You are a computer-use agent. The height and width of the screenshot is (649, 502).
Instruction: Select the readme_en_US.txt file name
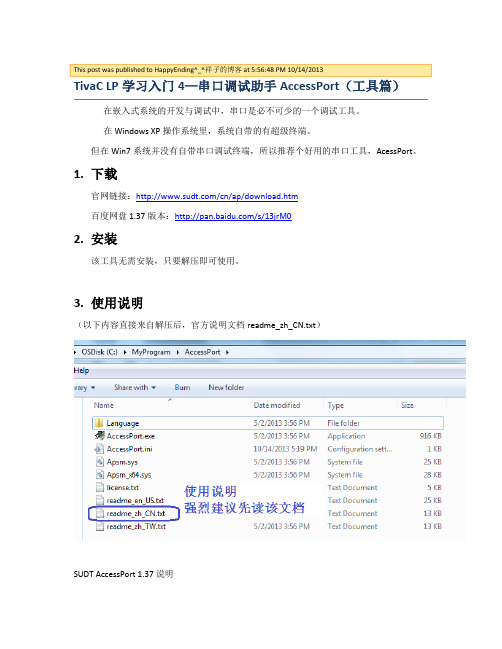(x=135, y=500)
